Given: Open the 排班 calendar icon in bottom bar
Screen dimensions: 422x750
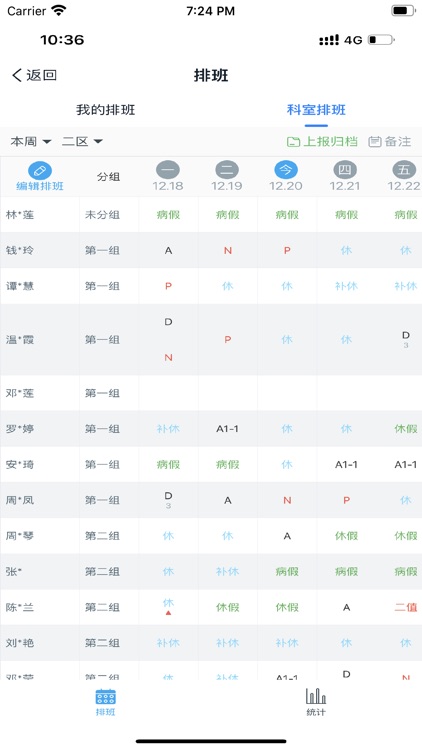Looking at the screenshot, I should click(105, 696).
